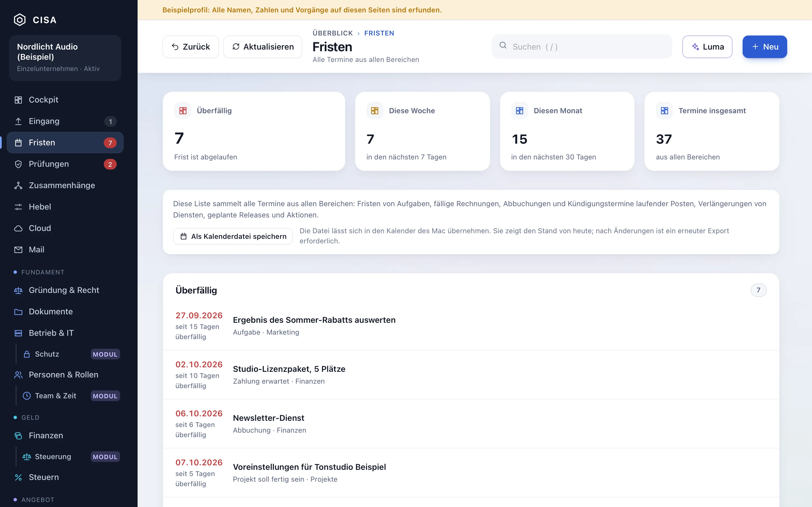Open the Studio-Lizenzpaket overdue entry

point(471,375)
